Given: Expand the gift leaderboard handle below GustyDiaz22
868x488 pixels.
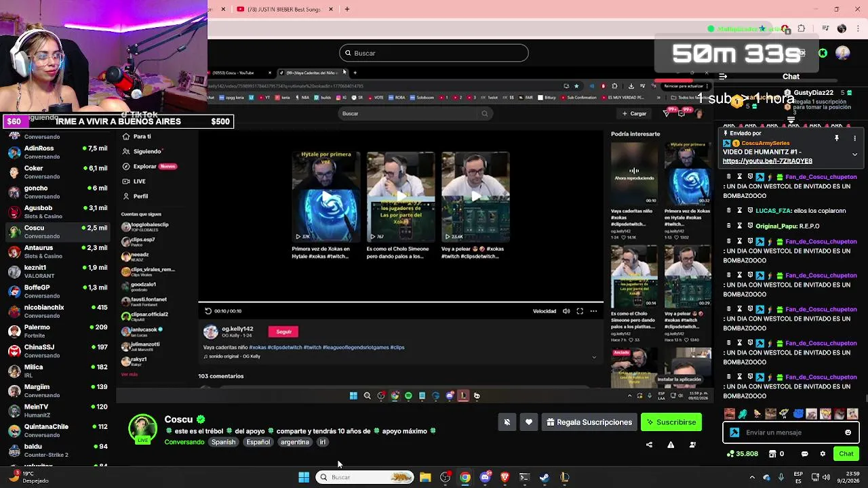Looking at the screenshot, I should [791, 120].
